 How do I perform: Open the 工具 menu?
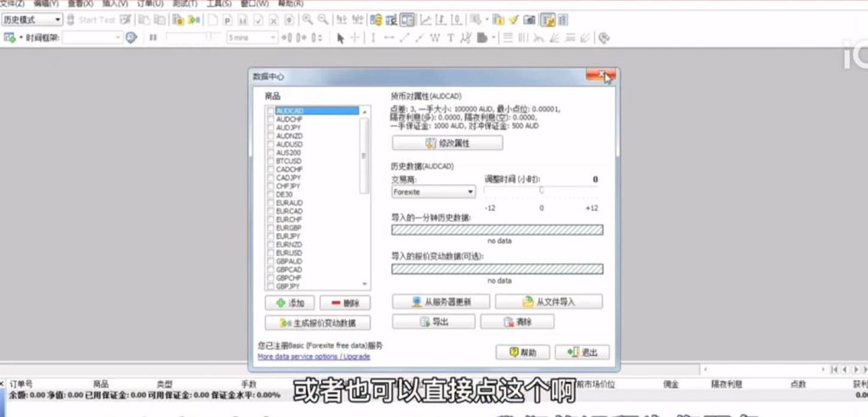(x=219, y=3)
